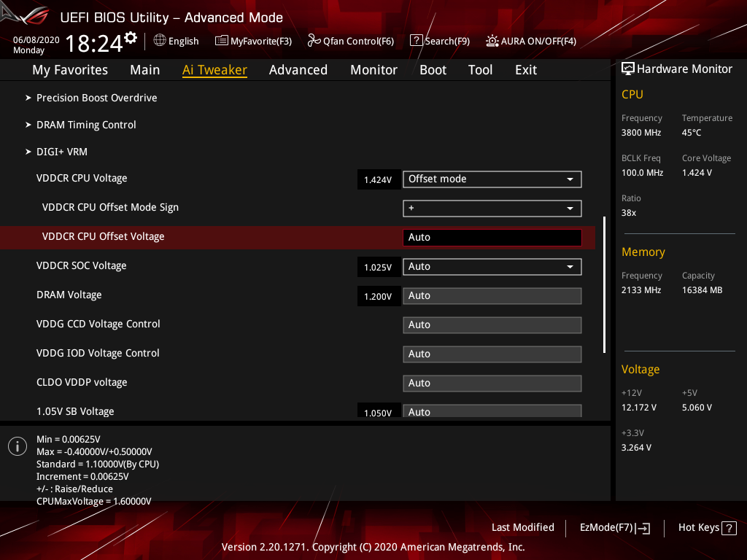Viewport: 747px width, 560px height.
Task: Click the 1.025V SOC voltage readout
Action: click(x=379, y=267)
